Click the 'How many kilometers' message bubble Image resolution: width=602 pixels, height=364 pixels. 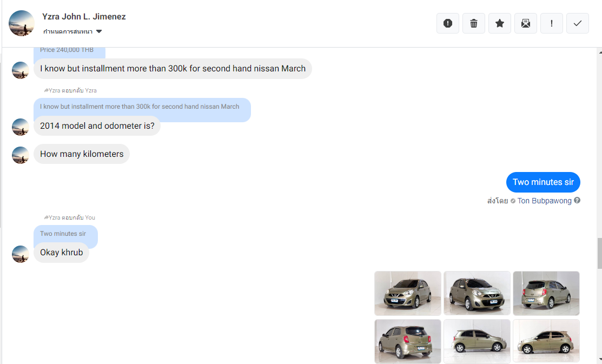point(82,154)
